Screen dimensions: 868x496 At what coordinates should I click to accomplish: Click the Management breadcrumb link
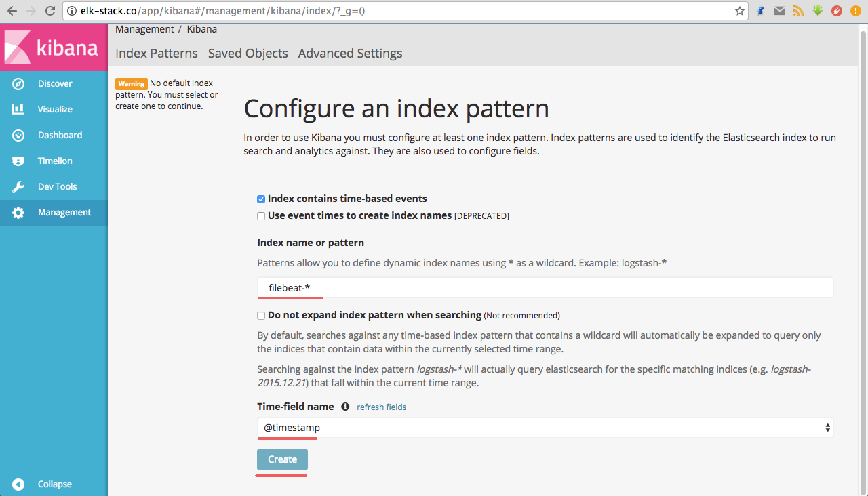pyautogui.click(x=144, y=28)
